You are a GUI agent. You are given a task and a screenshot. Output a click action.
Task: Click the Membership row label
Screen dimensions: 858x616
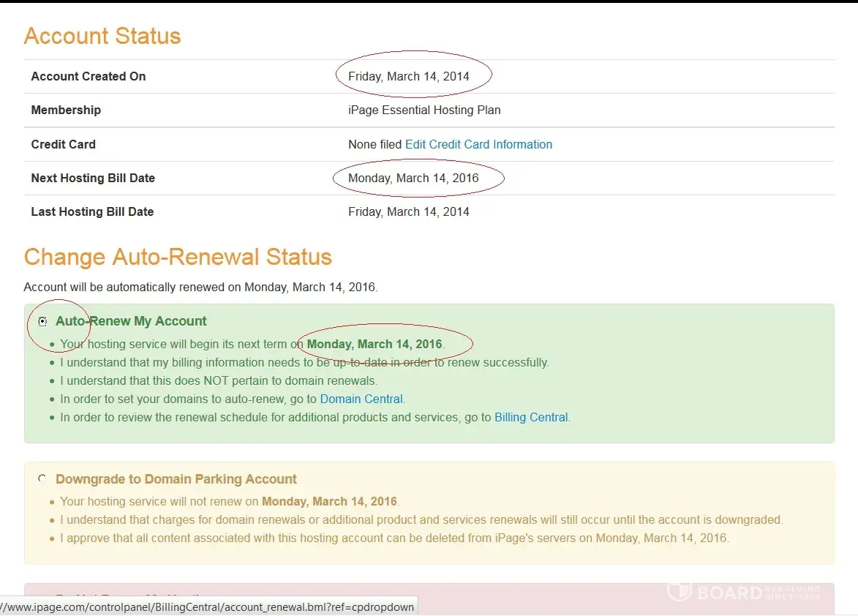[x=66, y=110]
